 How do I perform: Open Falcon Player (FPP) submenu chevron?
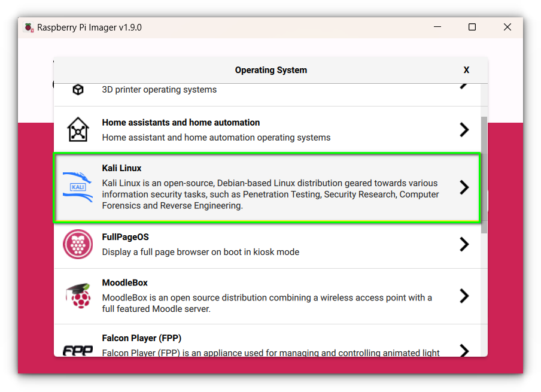click(x=464, y=350)
